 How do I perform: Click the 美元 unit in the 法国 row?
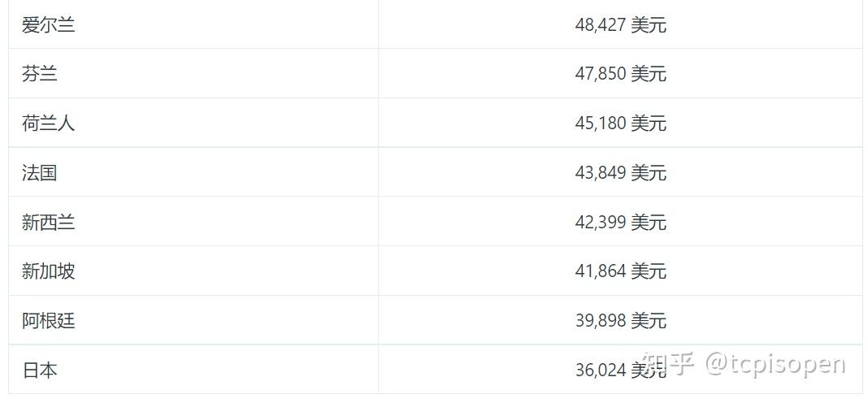(x=649, y=173)
